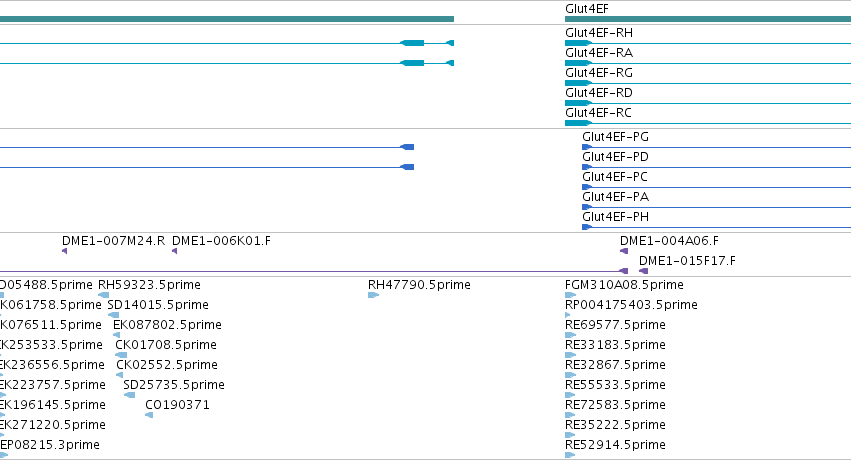This screenshot has width=851, height=460.
Task: Click the DME1-007M24.R label
Action: pyautogui.click(x=113, y=241)
